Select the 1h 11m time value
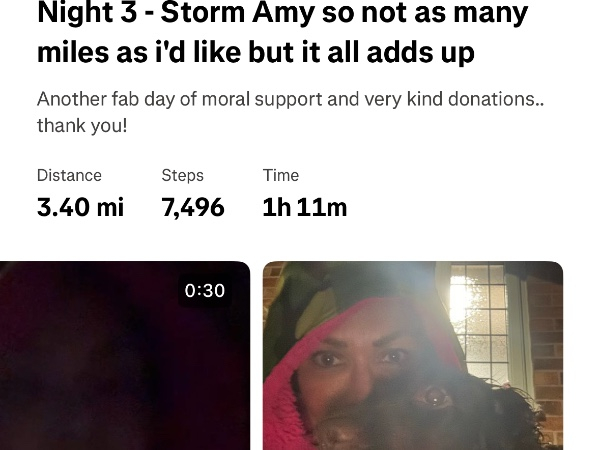The height and width of the screenshot is (450, 600). click(x=305, y=207)
